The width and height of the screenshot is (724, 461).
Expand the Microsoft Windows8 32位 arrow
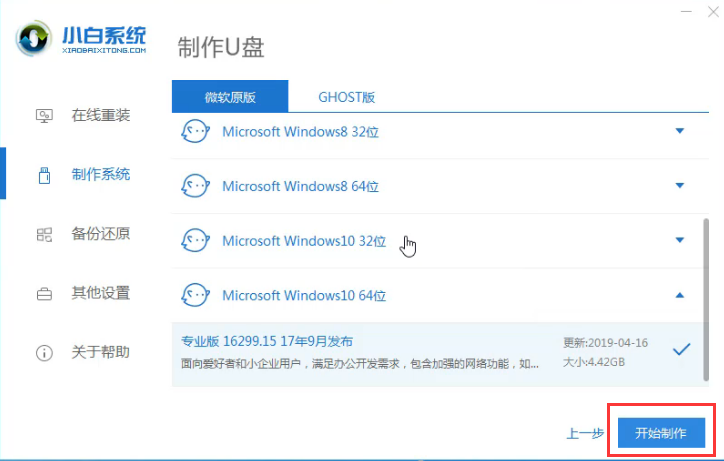coord(680,131)
